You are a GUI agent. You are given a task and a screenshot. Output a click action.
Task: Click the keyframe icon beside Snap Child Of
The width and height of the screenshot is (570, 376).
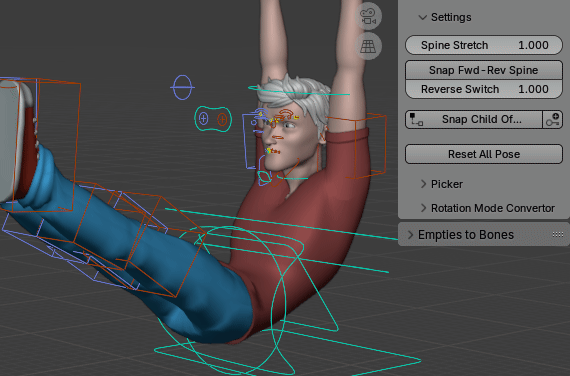pos(552,119)
